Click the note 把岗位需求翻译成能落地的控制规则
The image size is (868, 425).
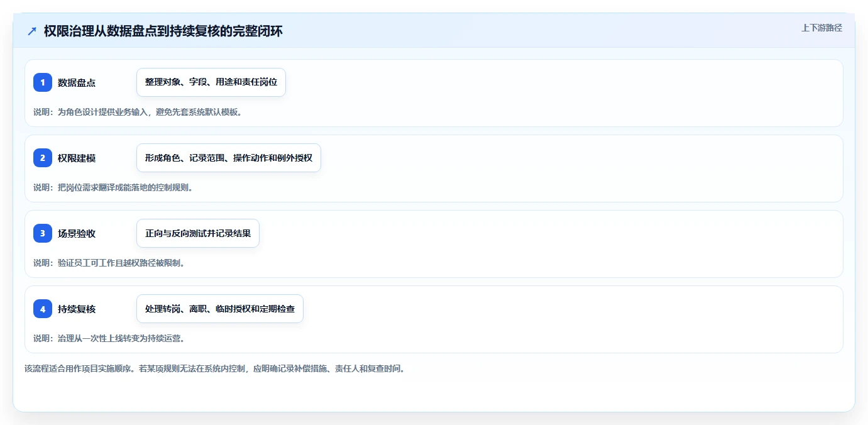tap(125, 187)
